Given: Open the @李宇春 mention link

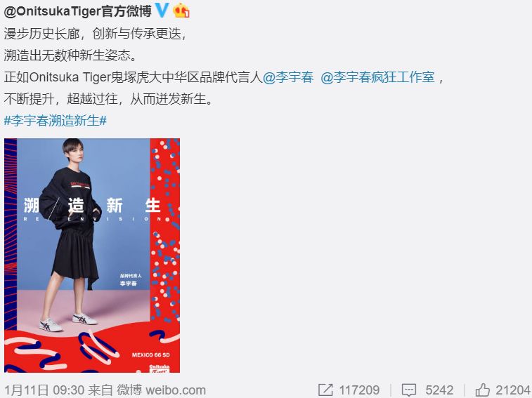Looking at the screenshot, I should click(x=288, y=77).
